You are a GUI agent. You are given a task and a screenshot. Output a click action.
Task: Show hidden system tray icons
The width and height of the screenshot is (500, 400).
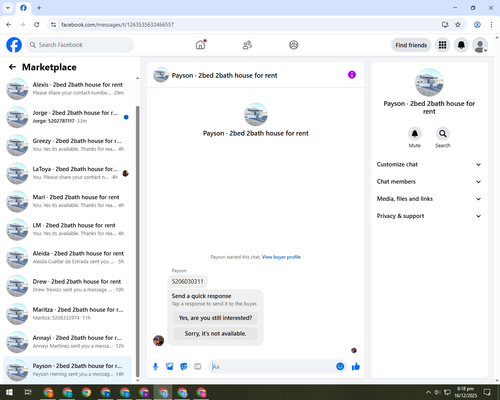tap(428, 392)
